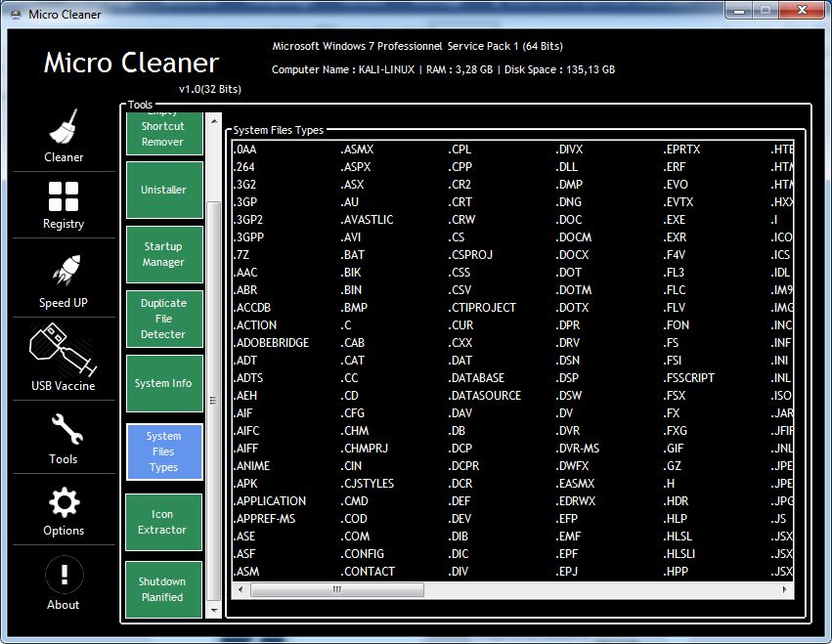832x644 pixels.
Task: Select the .ASM file type
Action: [246, 572]
